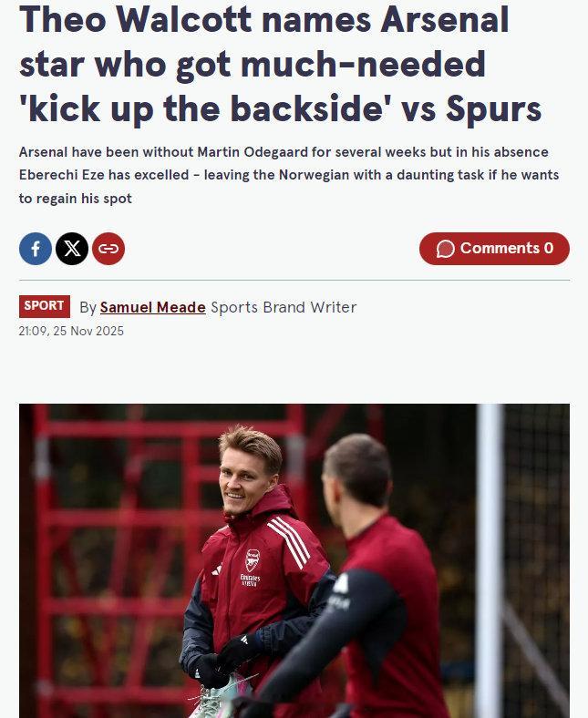The height and width of the screenshot is (718, 588).
Task: Click the subheadline about Eberechi Eze
Action: click(x=289, y=175)
